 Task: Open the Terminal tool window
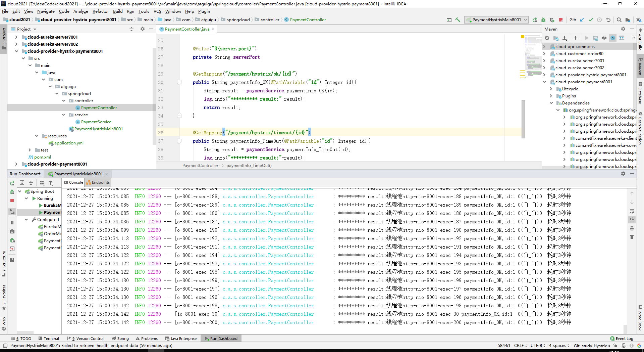(49, 339)
